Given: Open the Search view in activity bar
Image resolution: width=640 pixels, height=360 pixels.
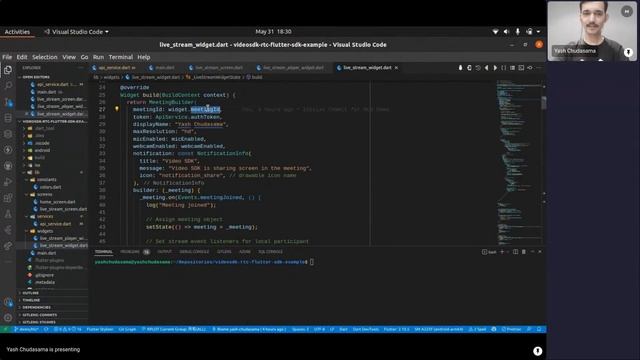Looking at the screenshot, I should [x=8, y=86].
